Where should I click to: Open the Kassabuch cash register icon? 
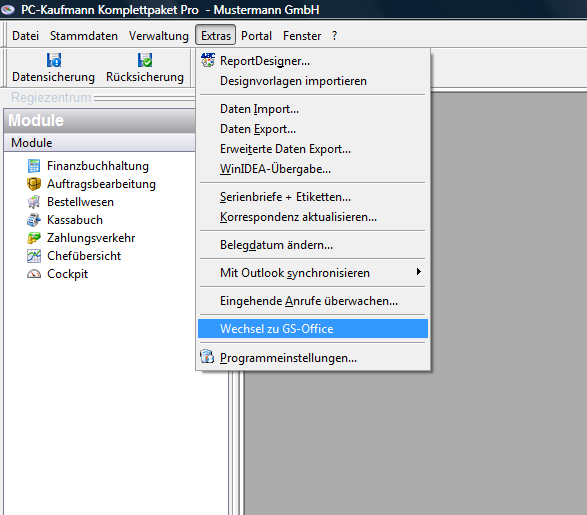pos(34,220)
